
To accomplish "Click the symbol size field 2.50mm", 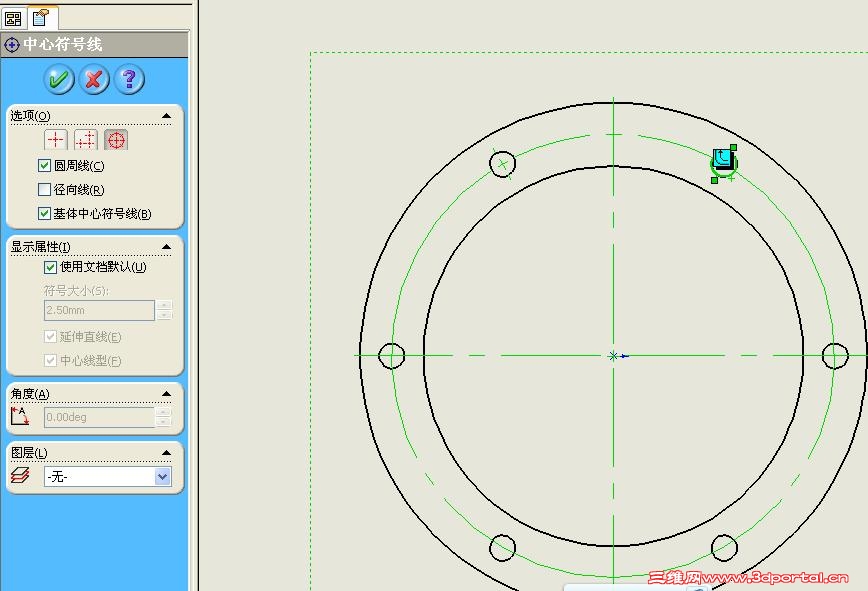I will tap(99, 310).
